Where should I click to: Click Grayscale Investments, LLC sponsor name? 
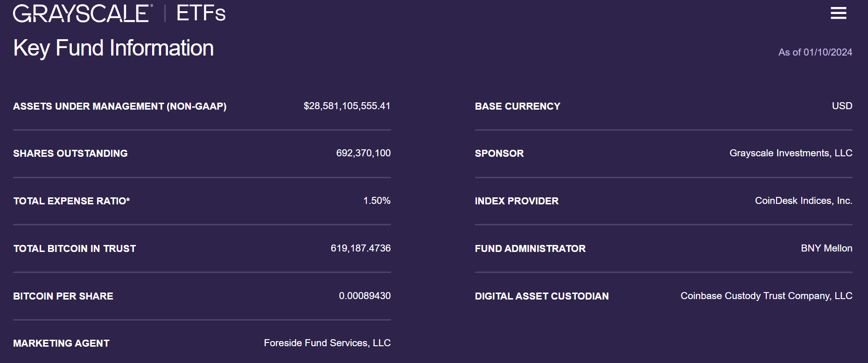point(791,153)
